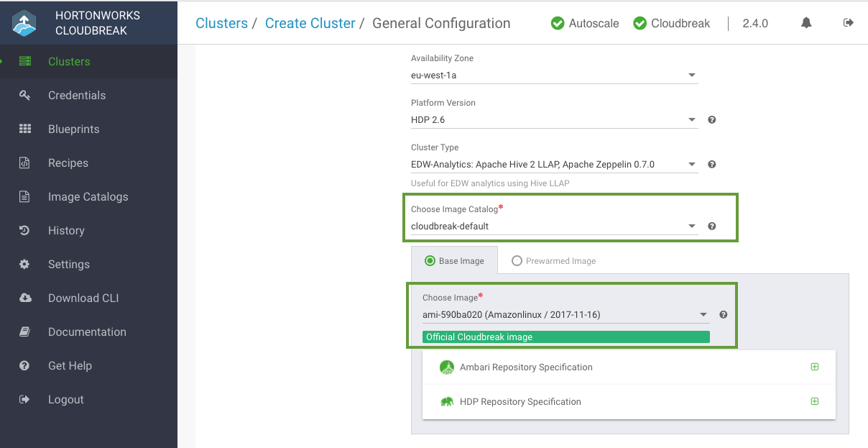Click the notifications bell icon

(x=806, y=23)
